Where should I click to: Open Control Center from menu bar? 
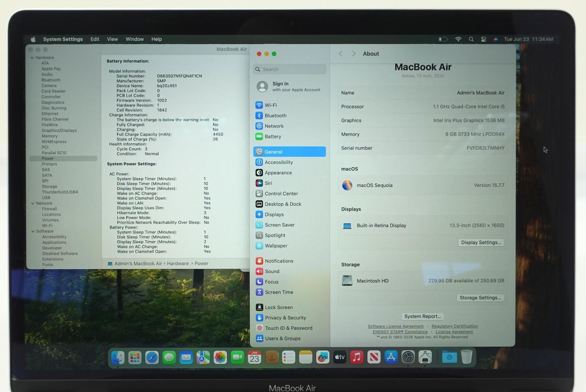click(x=483, y=39)
